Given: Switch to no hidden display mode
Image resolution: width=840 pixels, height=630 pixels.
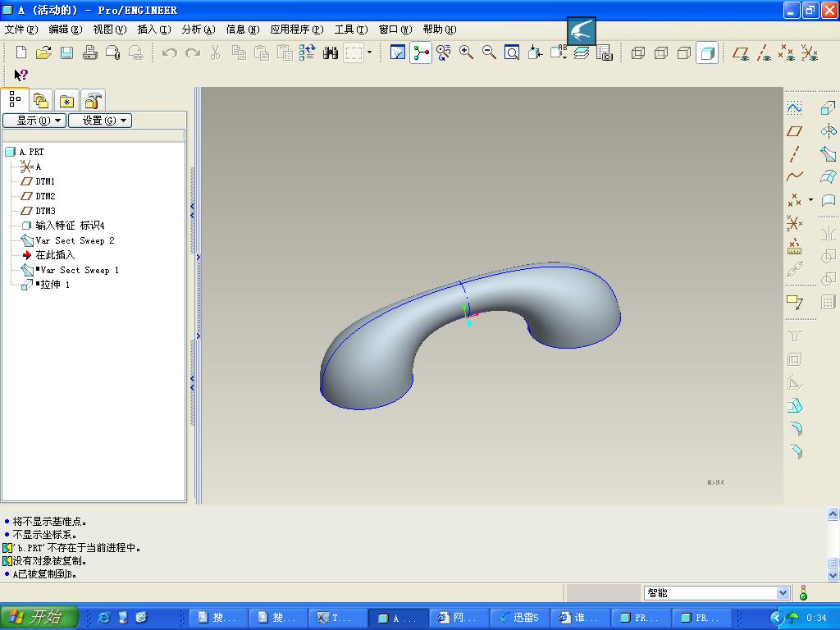Looking at the screenshot, I should click(684, 52).
